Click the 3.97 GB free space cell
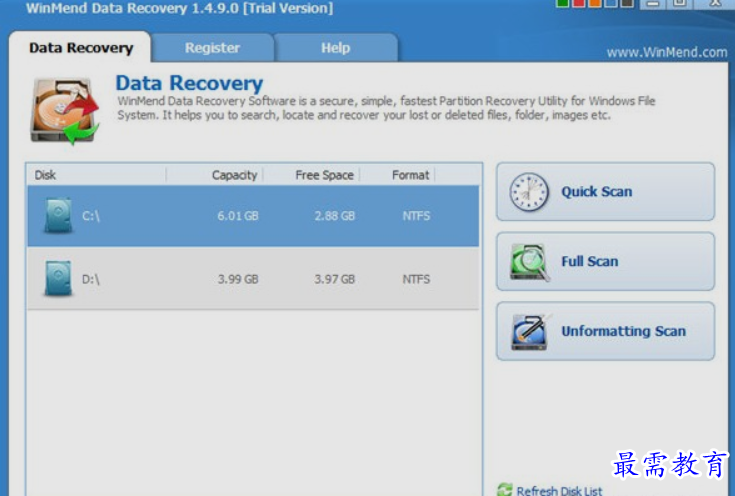Image resolution: width=735 pixels, height=496 pixels. click(334, 279)
